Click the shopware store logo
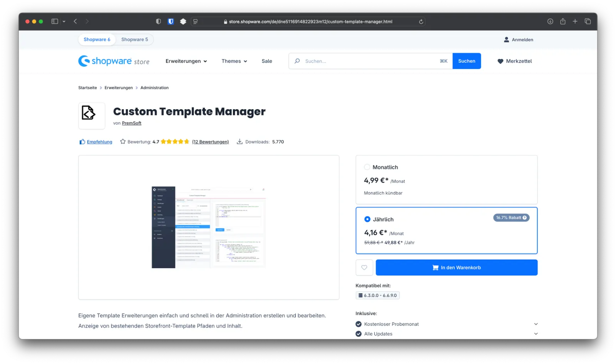616x364 pixels. point(114,61)
